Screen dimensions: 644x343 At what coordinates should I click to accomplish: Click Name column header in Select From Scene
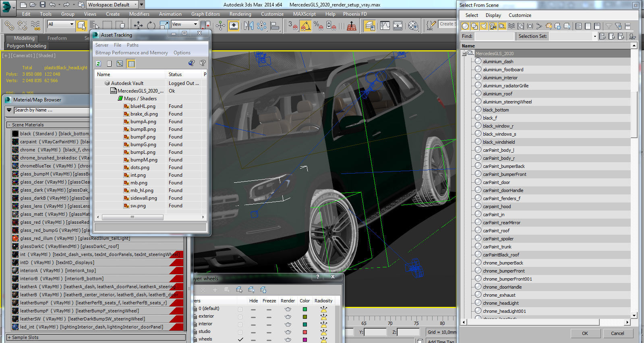tap(545, 46)
